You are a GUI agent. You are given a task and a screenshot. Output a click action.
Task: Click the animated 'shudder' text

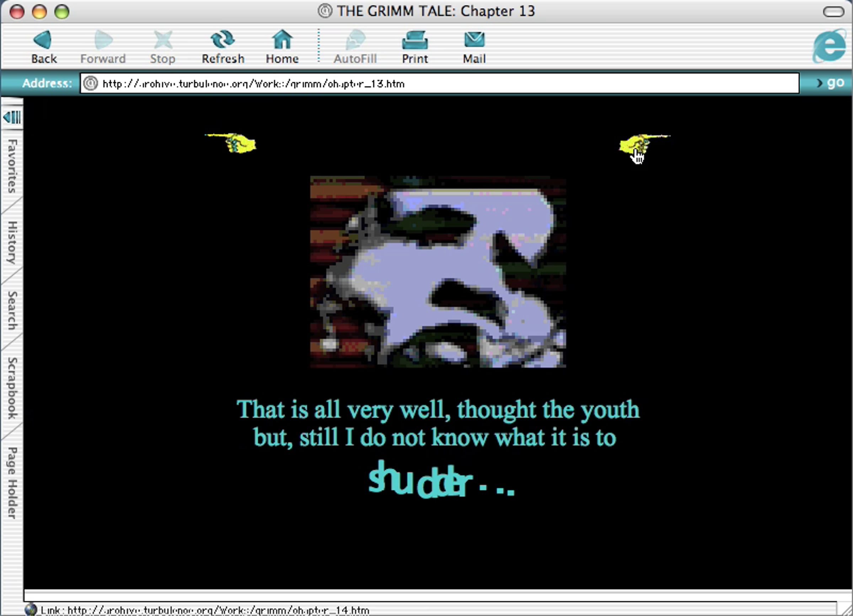tap(441, 480)
